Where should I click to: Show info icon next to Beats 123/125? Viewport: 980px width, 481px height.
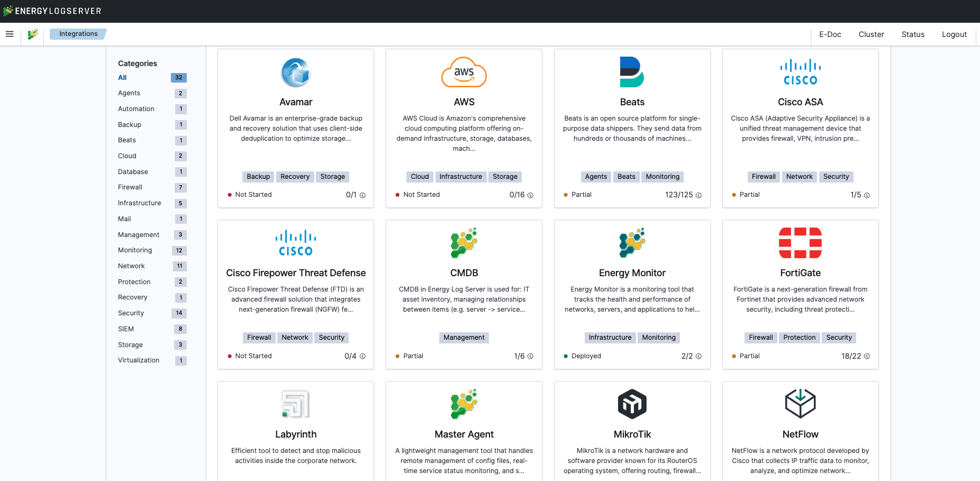click(698, 195)
